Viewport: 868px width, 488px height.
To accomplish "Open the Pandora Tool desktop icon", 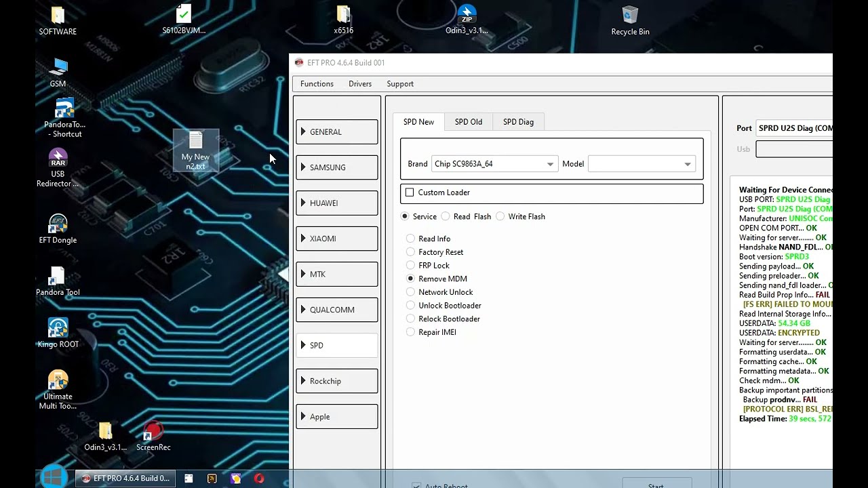I will (58, 281).
